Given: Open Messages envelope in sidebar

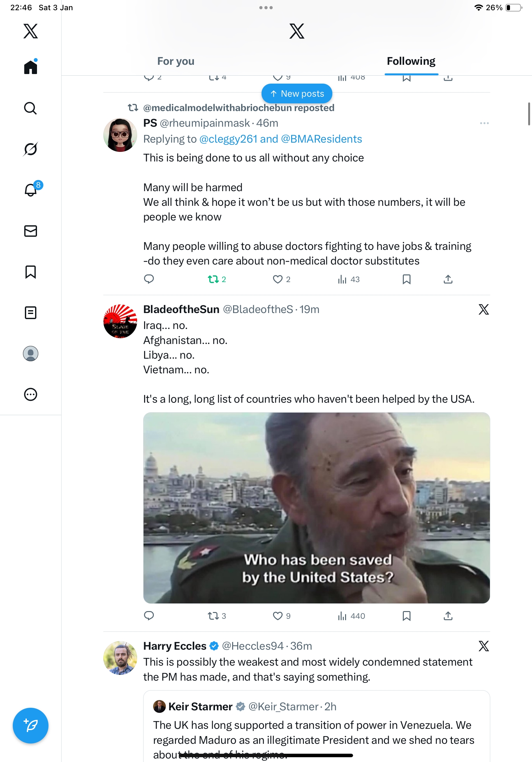Looking at the screenshot, I should click(x=31, y=231).
